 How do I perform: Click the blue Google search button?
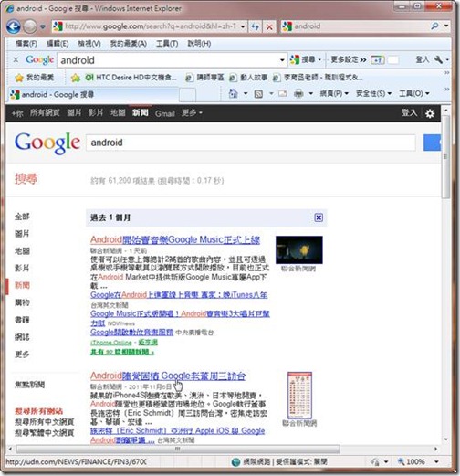coord(432,143)
